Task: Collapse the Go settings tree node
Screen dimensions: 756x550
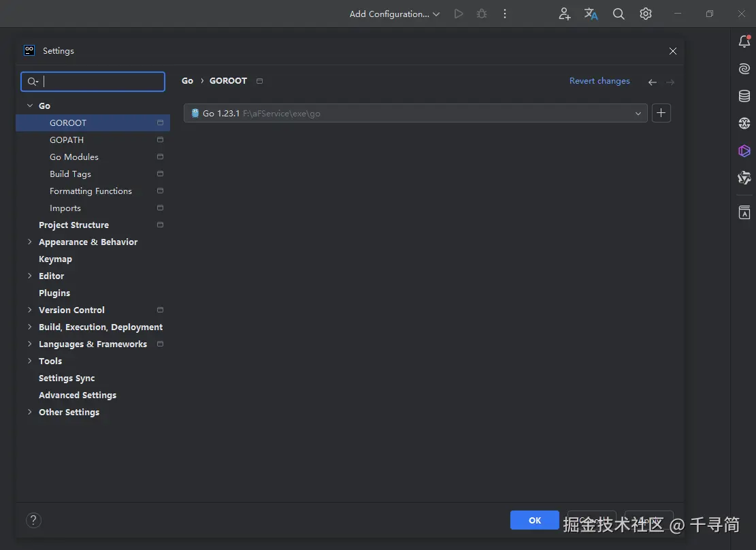Action: [30, 106]
